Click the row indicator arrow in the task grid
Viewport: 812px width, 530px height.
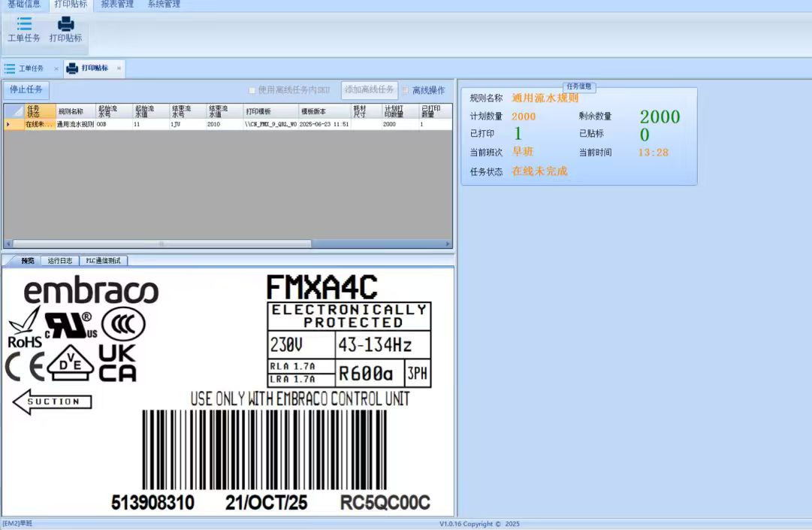[8, 124]
